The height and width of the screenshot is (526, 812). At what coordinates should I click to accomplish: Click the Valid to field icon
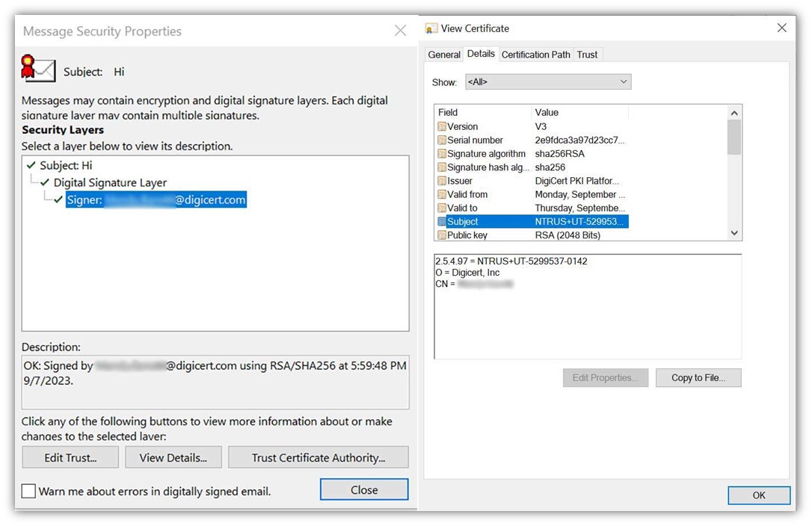pyautogui.click(x=443, y=208)
